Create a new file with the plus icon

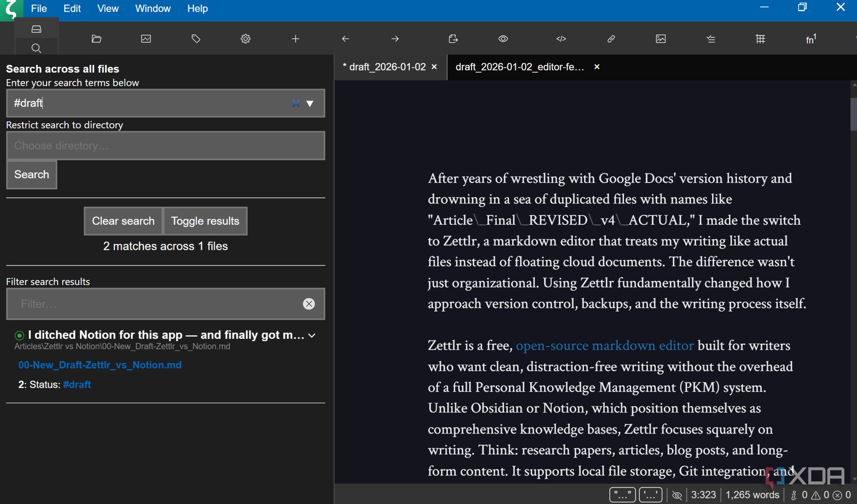[295, 39]
